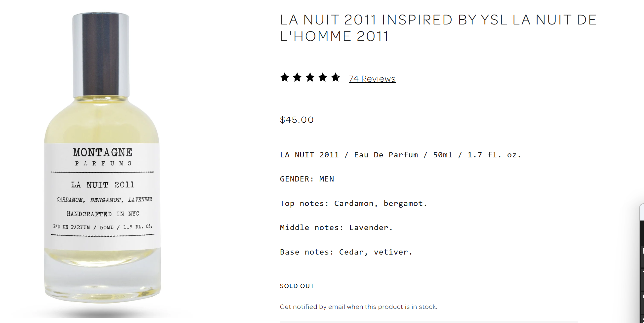Click the La Nuit 2011 product title
Viewport: 644px width, 323px height.
click(438, 28)
